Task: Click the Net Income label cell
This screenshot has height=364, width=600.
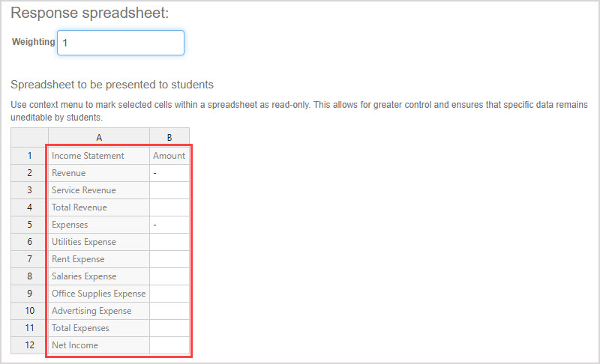Action: click(99, 345)
